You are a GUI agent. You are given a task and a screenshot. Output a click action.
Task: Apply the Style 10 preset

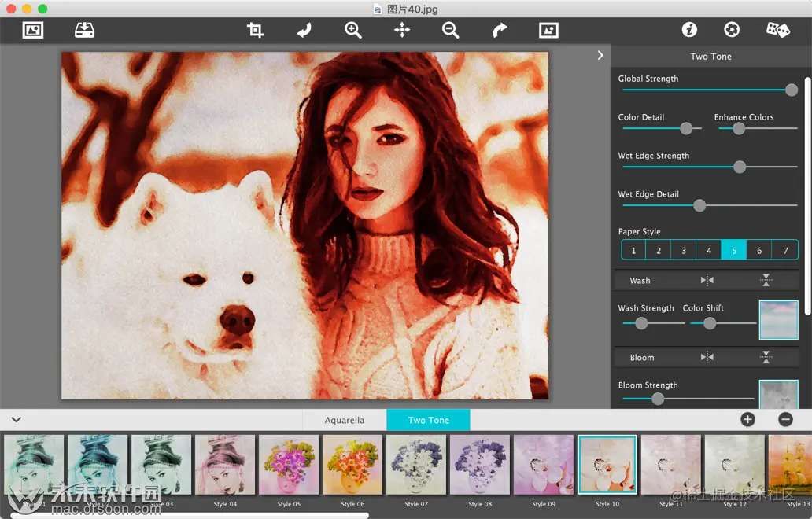tap(607, 465)
